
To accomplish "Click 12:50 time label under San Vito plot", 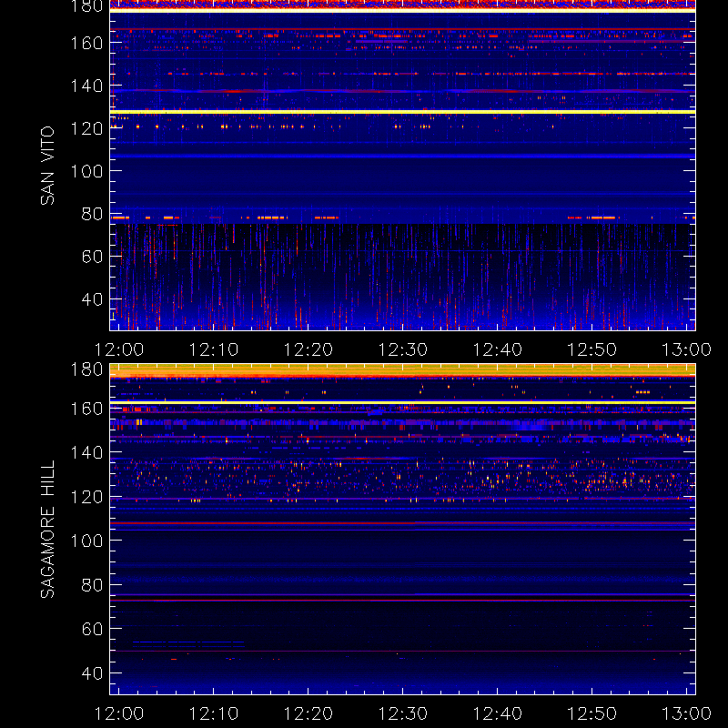I will [x=592, y=349].
